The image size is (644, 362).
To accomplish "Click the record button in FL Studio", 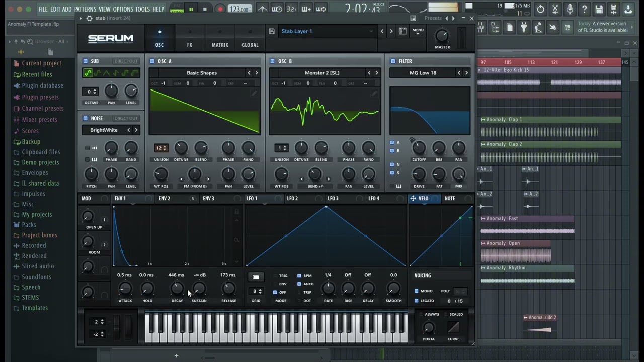I will 220,9.
